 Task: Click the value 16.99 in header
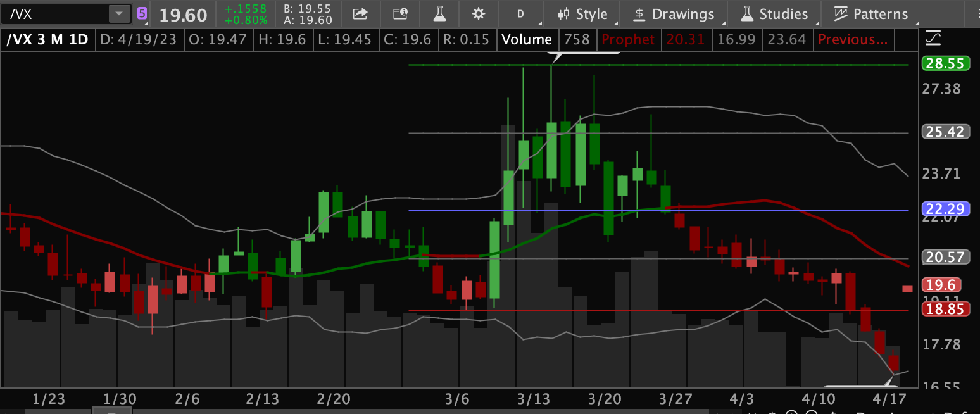736,40
